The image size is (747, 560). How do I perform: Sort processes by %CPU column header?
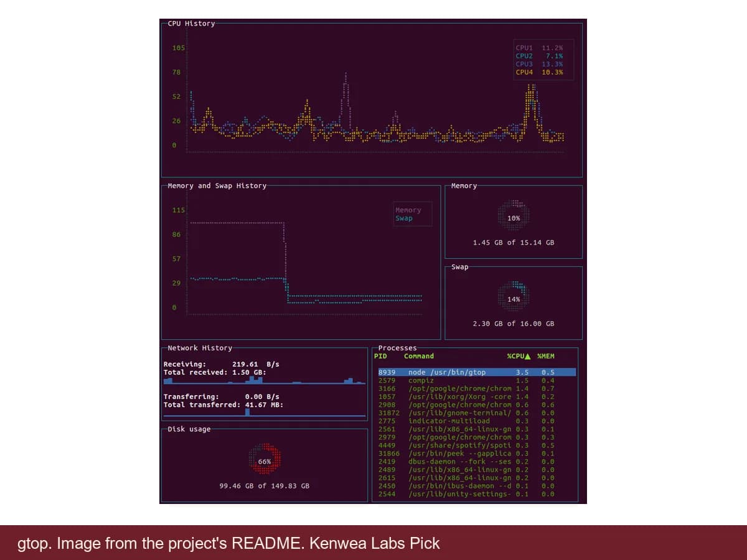coord(519,357)
